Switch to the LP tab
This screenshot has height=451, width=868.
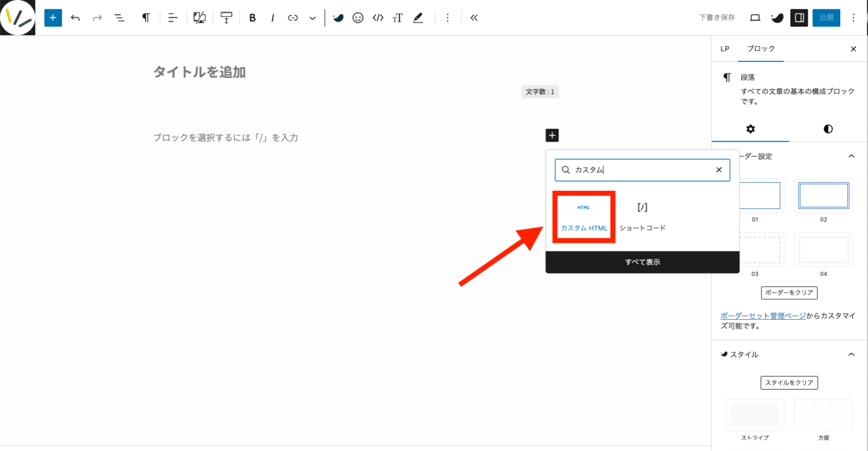coord(724,49)
